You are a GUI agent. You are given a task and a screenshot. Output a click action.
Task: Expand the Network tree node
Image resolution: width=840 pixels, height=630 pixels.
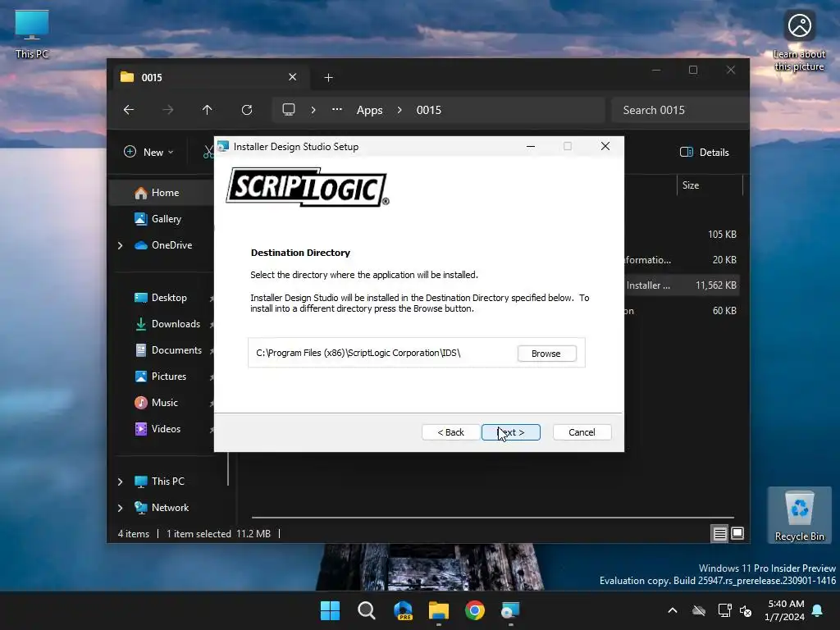(x=121, y=508)
